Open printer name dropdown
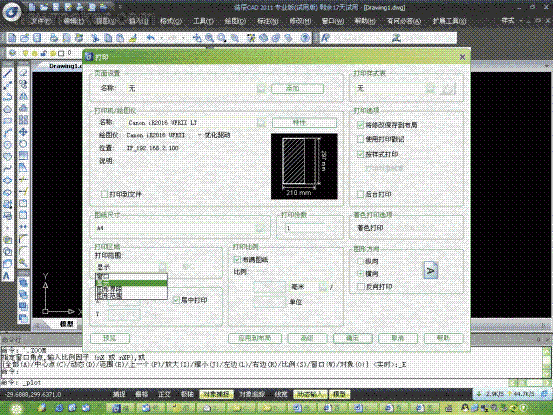The height and width of the screenshot is (415, 553). [x=261, y=122]
